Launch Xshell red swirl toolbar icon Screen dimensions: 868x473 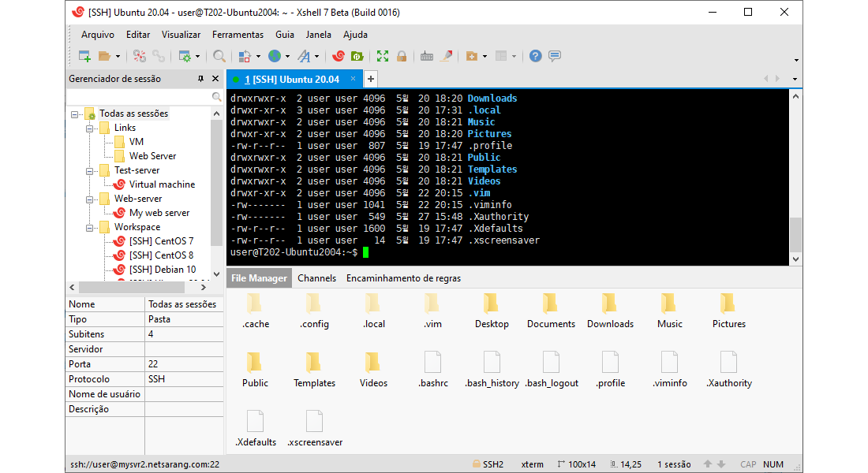[339, 56]
